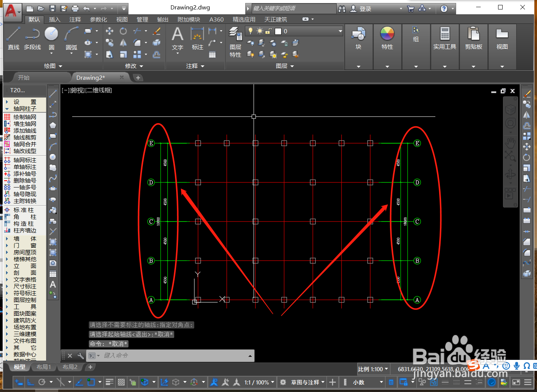Click the Plot/Print icon in quick access toolbar
Image resolution: width=537 pixels, height=392 pixels.
coord(75,8)
